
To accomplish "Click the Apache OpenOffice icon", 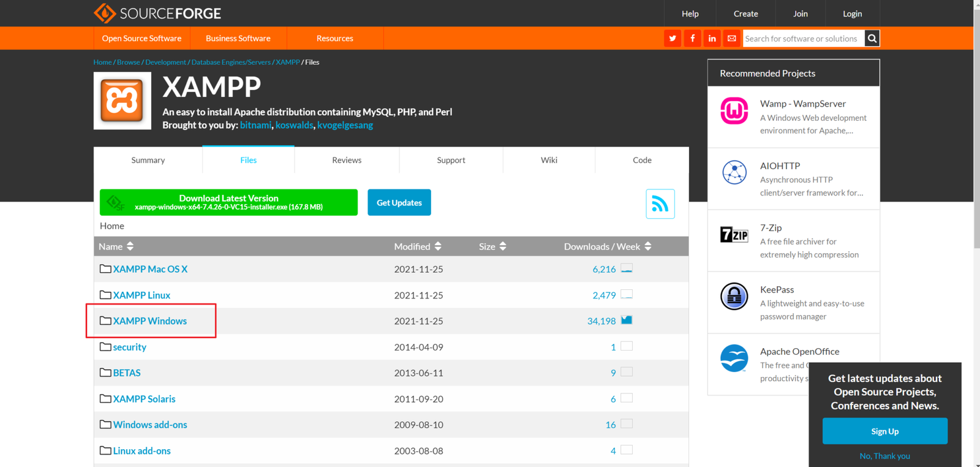I will click(x=734, y=359).
